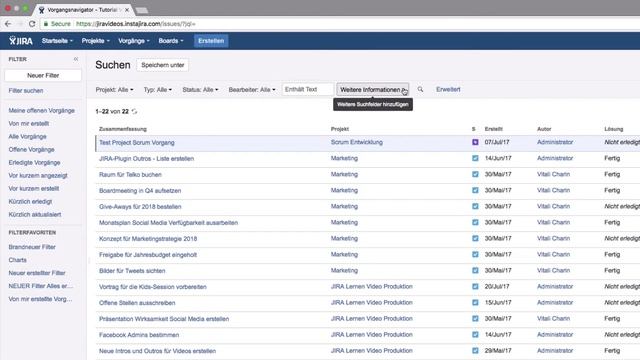The width and height of the screenshot is (640, 360).
Task: Click the task icon in Facebook Admins bestimmen row
Action: [x=475, y=335]
